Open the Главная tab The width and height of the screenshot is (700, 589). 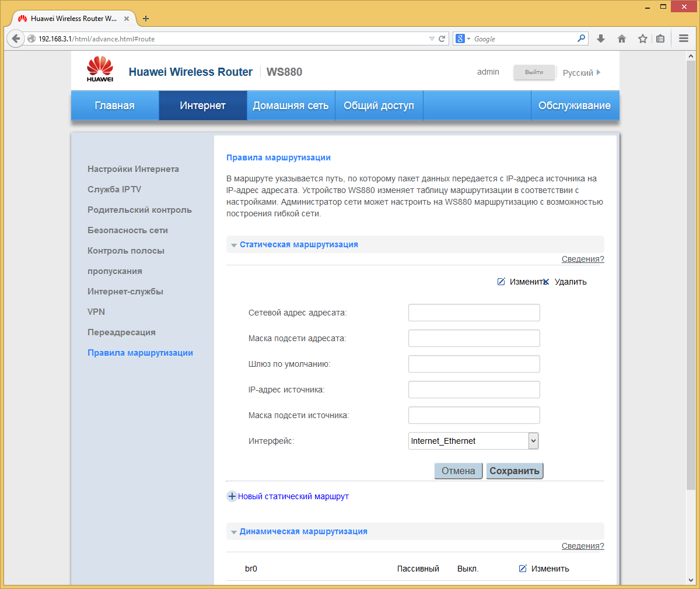[x=115, y=106]
